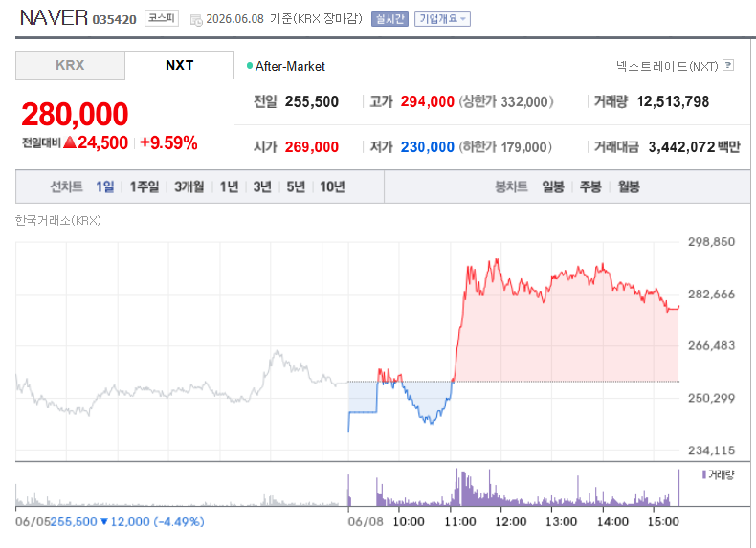Select the 1주일 chart period
Image resolution: width=756 pixels, height=548 pixels.
coord(145,186)
